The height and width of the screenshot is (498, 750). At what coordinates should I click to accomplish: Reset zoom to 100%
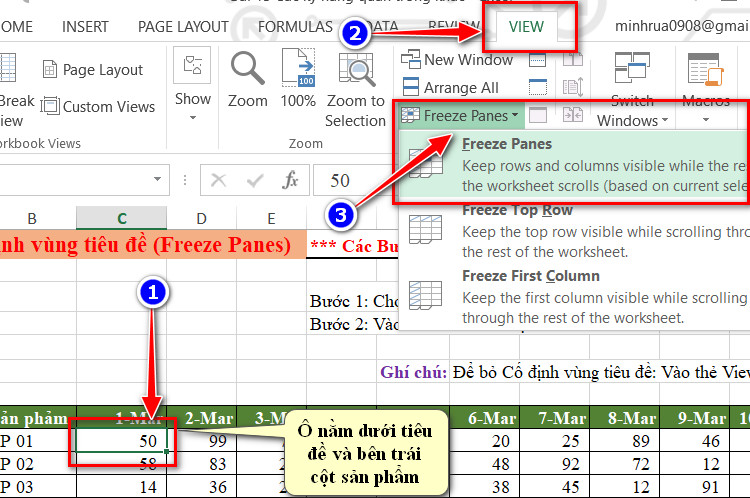point(298,79)
